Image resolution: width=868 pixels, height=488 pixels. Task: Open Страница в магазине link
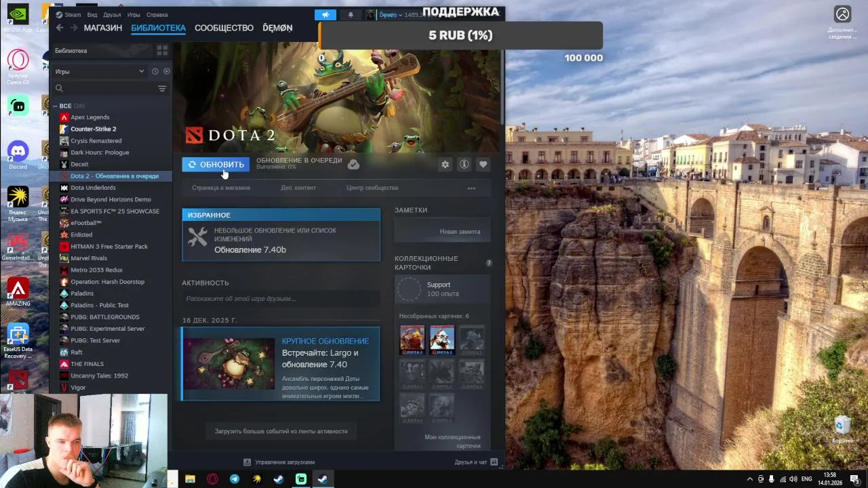pos(221,188)
